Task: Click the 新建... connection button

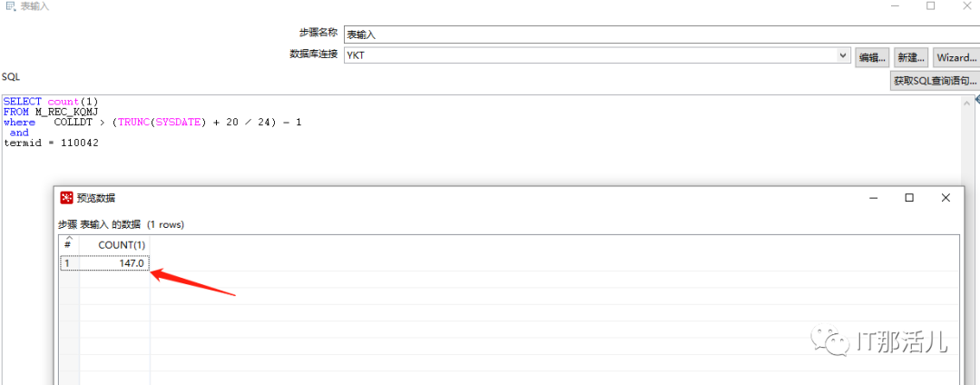Action: (x=911, y=57)
